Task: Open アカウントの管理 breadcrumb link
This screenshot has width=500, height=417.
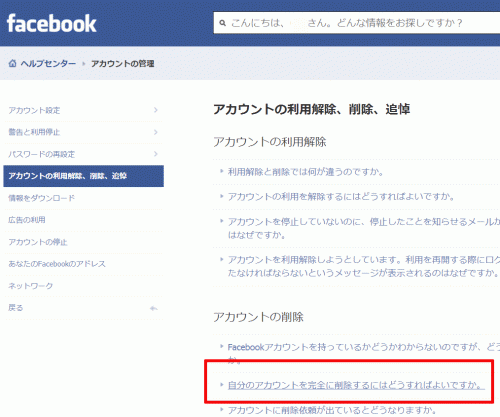Action: 123,63
